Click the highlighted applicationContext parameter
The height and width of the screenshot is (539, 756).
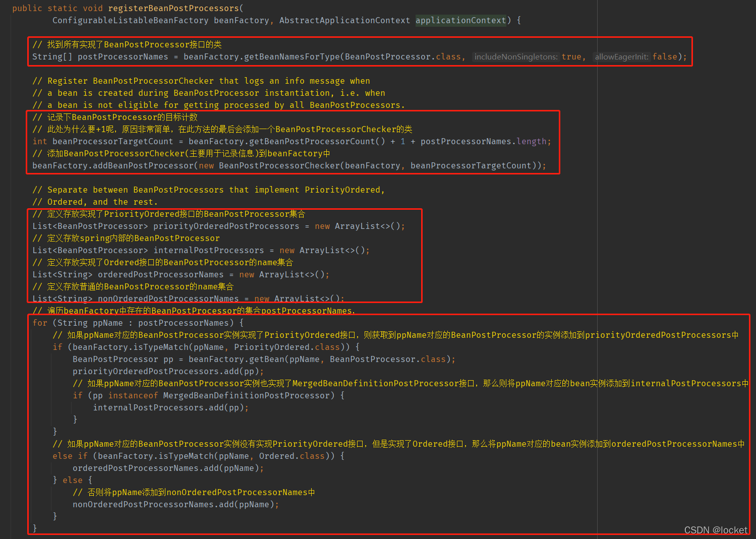pos(460,20)
